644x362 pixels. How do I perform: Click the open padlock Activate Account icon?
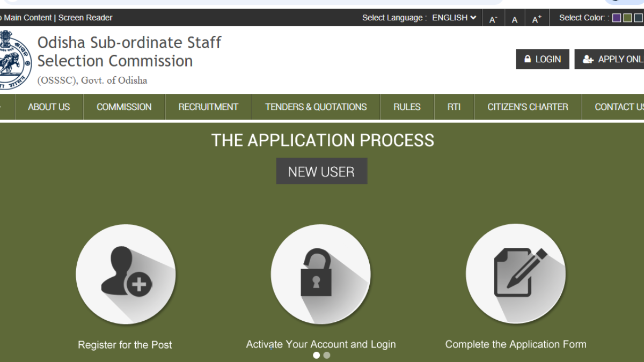pyautogui.click(x=320, y=274)
